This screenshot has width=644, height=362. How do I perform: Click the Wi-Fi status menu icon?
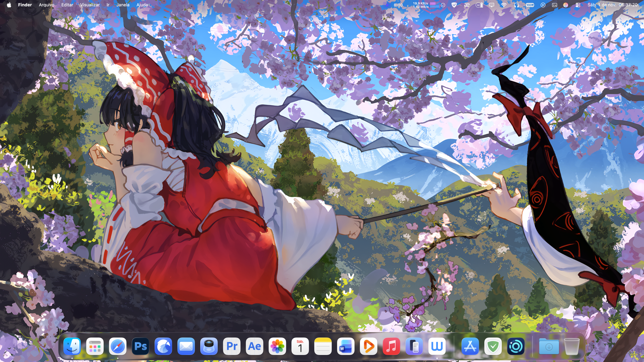coord(504,5)
